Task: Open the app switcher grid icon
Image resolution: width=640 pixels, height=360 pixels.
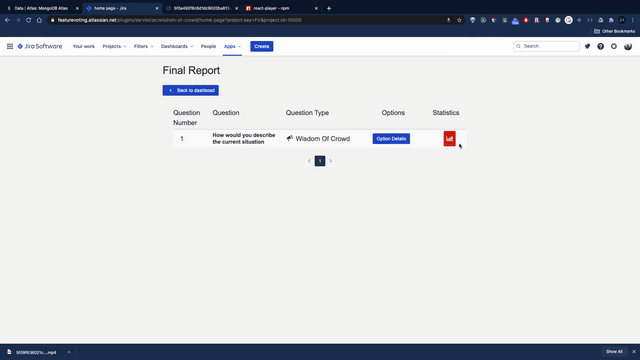Action: pos(10,47)
